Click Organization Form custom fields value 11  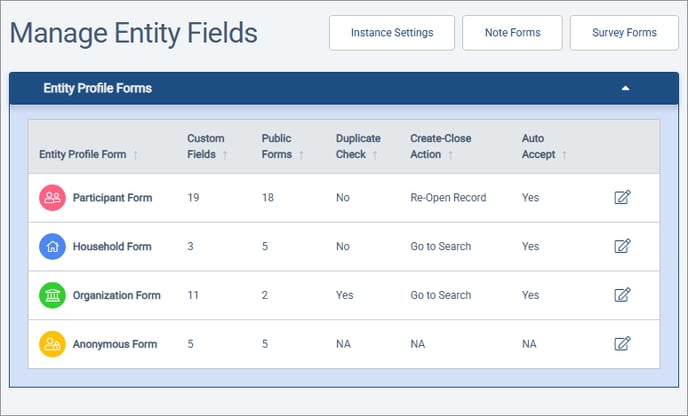point(193,295)
